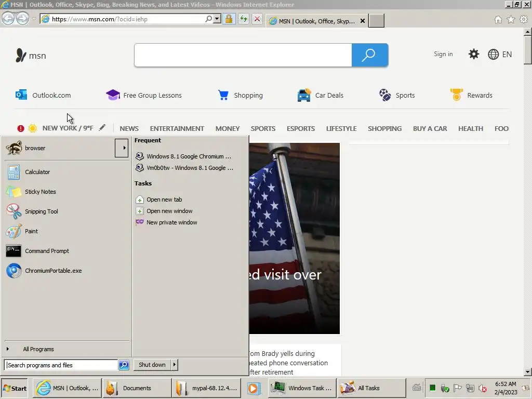Go to IE home page icon
The width and height of the screenshot is (532, 399).
point(498,20)
